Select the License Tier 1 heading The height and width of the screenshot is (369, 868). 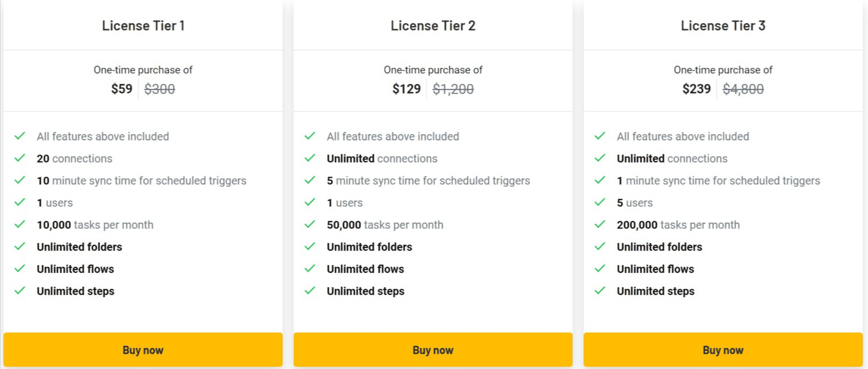[143, 26]
